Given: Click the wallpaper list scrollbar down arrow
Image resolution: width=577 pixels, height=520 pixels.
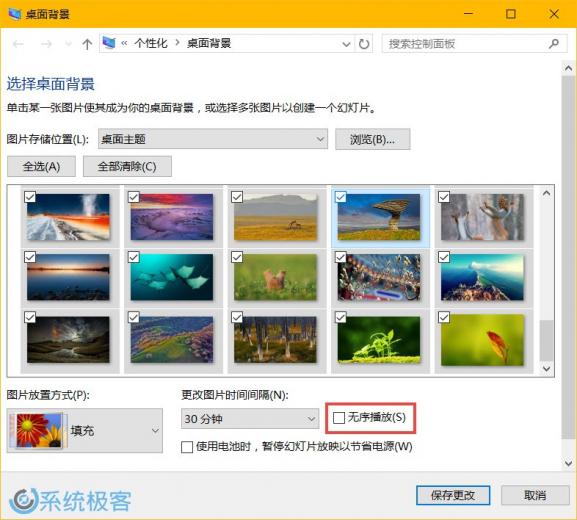Looking at the screenshot, I should [546, 368].
